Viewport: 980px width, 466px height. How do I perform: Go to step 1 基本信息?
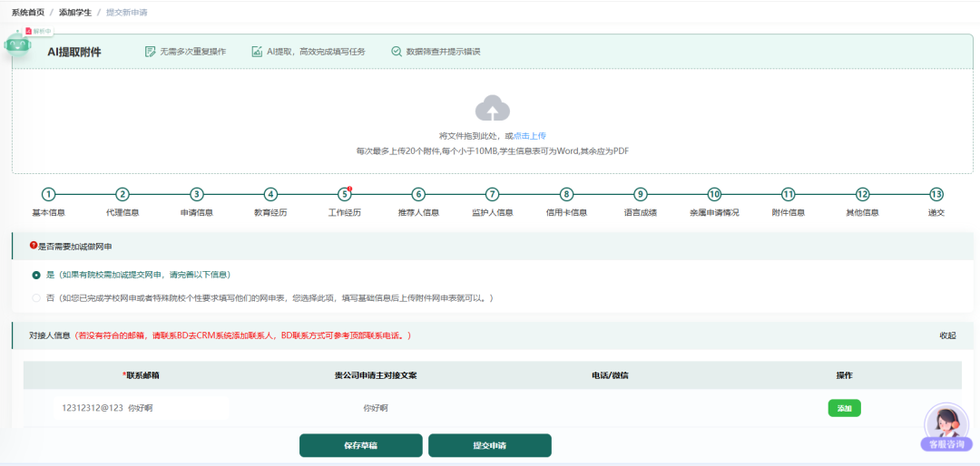pos(49,194)
